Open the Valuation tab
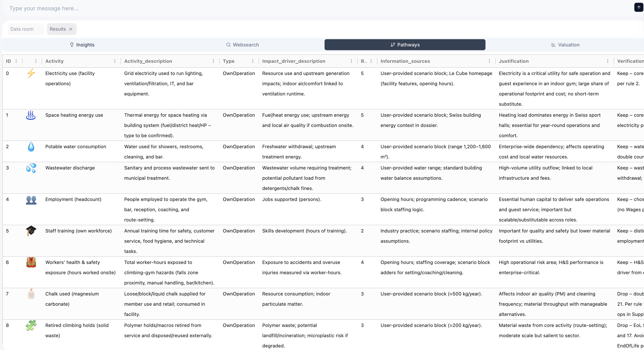 (565, 45)
